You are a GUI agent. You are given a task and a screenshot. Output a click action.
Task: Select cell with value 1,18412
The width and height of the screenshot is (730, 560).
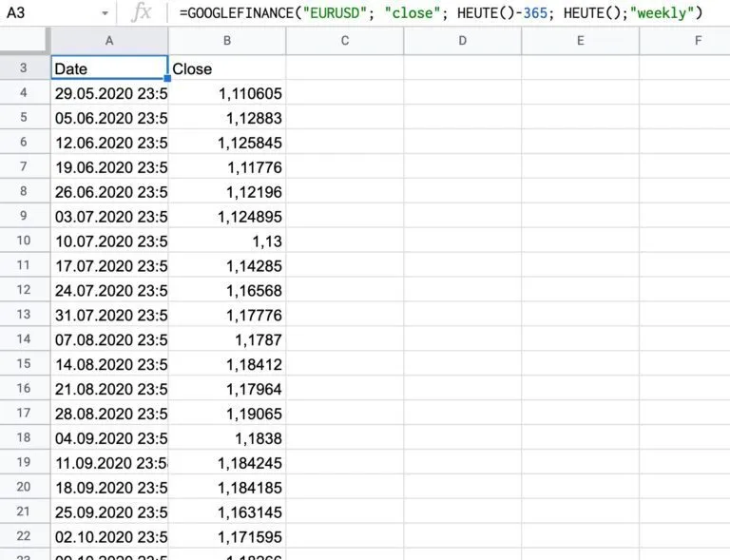(x=227, y=364)
